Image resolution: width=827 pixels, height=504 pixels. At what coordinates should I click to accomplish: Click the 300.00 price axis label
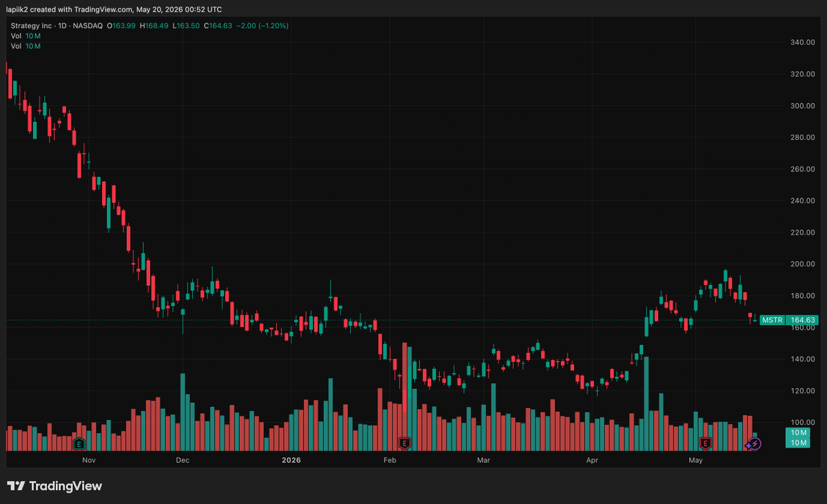tap(802, 106)
